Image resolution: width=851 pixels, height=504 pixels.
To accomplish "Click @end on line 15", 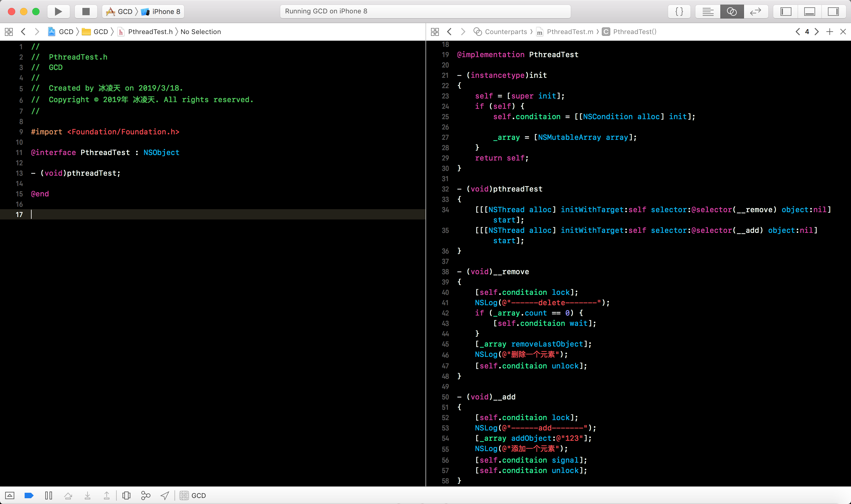I will click(x=40, y=194).
